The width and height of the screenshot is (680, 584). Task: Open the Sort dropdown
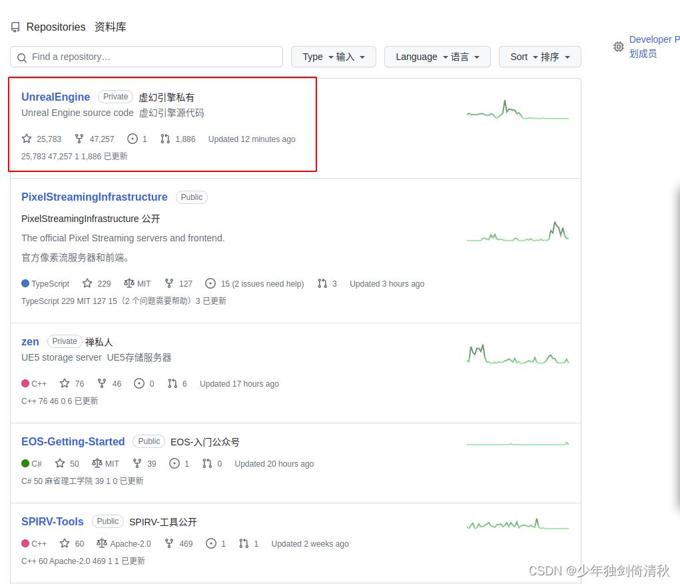click(539, 57)
